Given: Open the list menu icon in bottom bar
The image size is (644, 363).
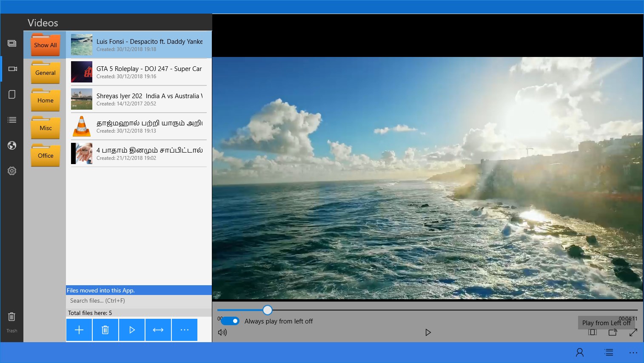Looking at the screenshot, I should point(609,352).
